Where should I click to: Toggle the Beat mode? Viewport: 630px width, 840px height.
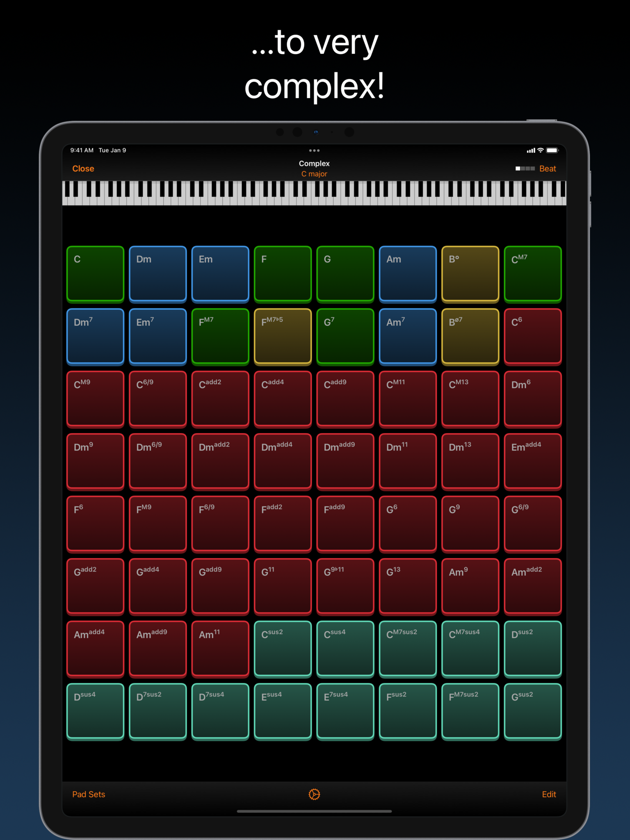548,168
